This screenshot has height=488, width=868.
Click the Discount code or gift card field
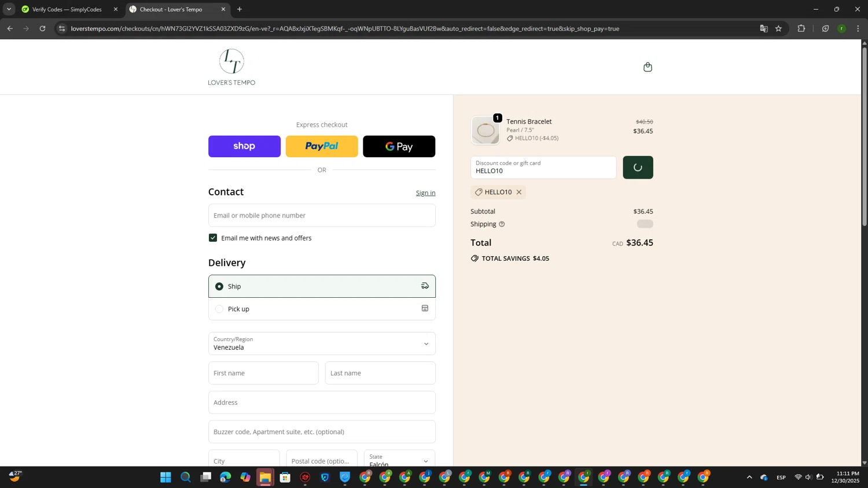click(543, 168)
